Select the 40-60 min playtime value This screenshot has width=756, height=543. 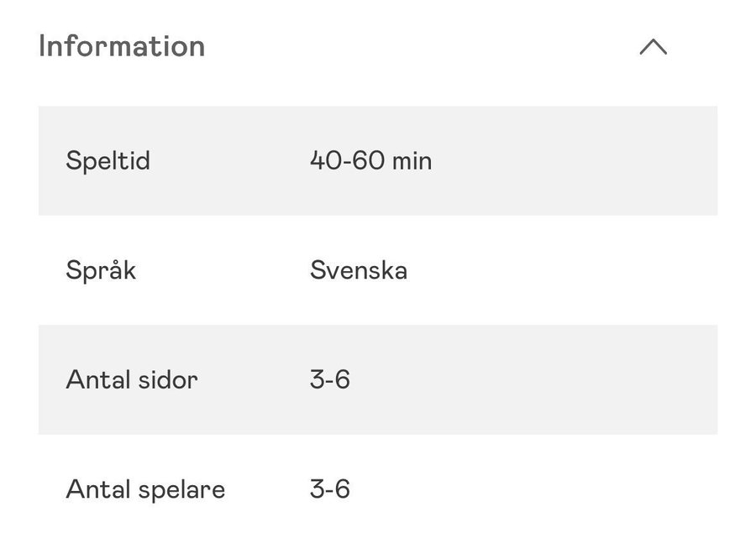point(370,160)
